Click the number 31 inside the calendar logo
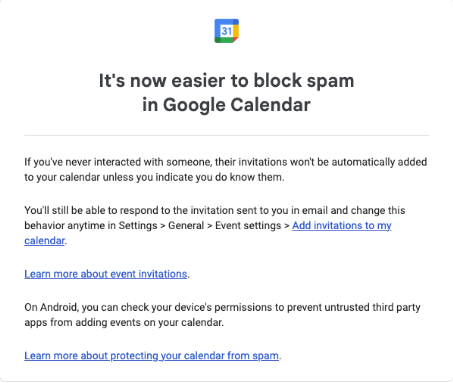 pos(227,31)
